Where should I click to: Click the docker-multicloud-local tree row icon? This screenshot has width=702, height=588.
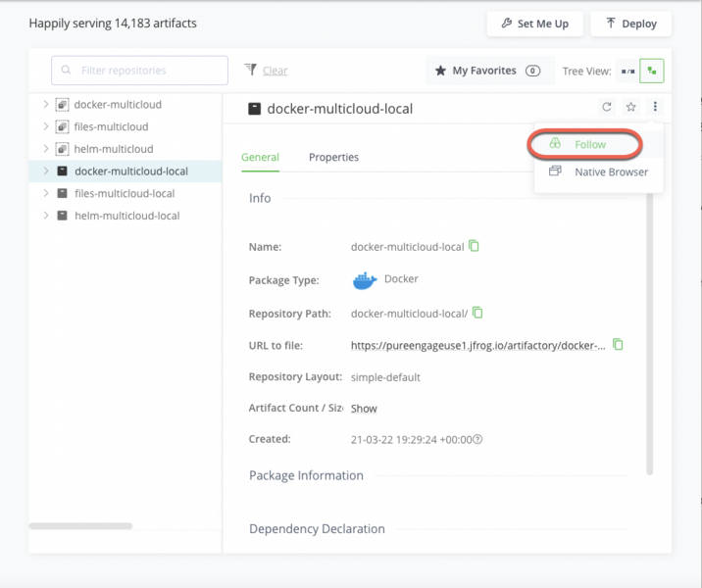click(x=62, y=171)
